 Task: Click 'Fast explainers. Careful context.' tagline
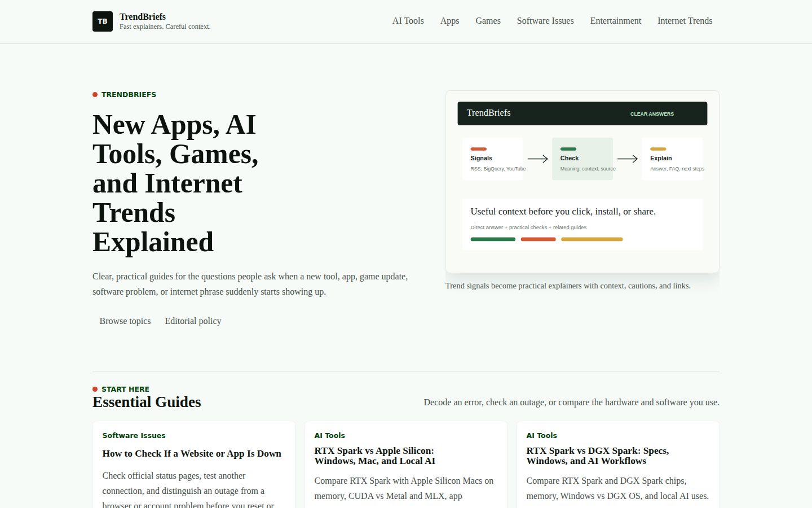click(165, 27)
